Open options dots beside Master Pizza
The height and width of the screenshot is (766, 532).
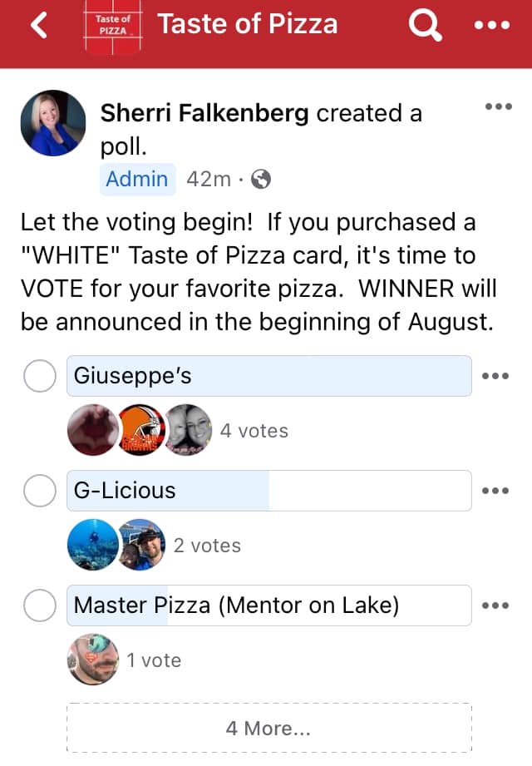(x=495, y=605)
